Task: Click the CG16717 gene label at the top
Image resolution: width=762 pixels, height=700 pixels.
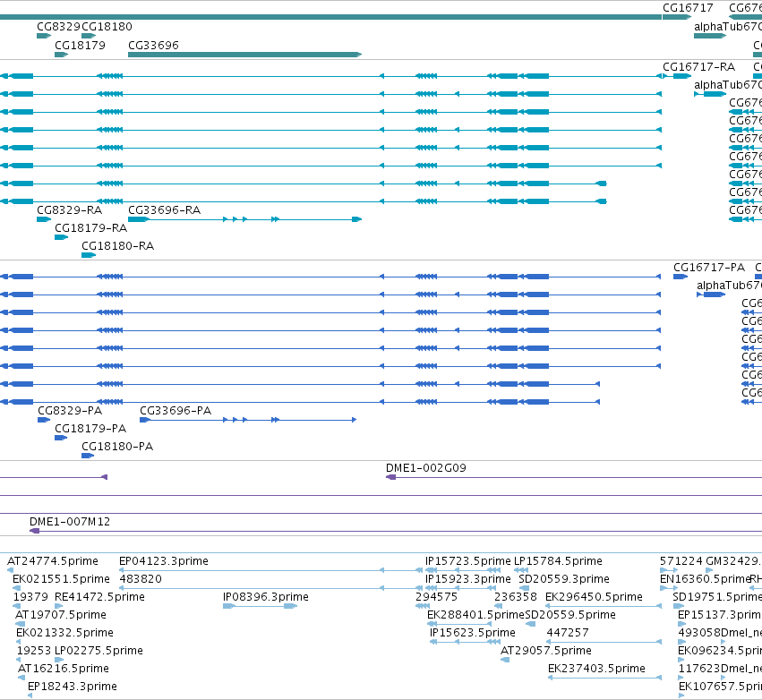Action: [x=688, y=8]
